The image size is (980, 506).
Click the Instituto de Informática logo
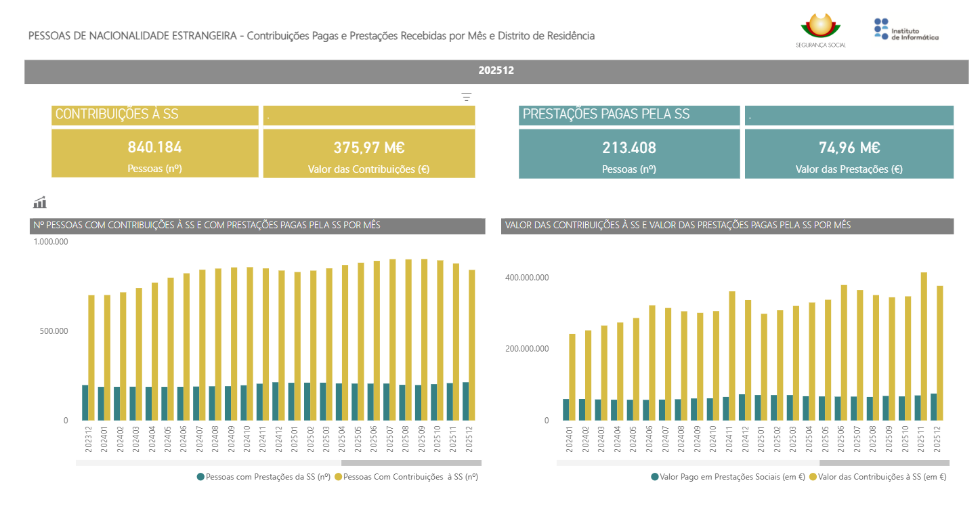tap(906, 30)
